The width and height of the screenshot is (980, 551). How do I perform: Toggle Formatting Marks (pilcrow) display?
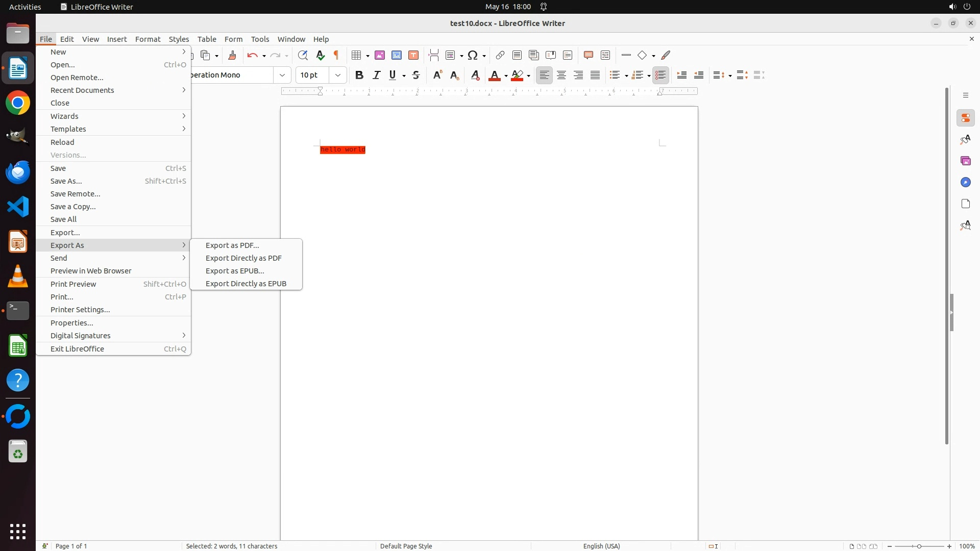click(336, 55)
